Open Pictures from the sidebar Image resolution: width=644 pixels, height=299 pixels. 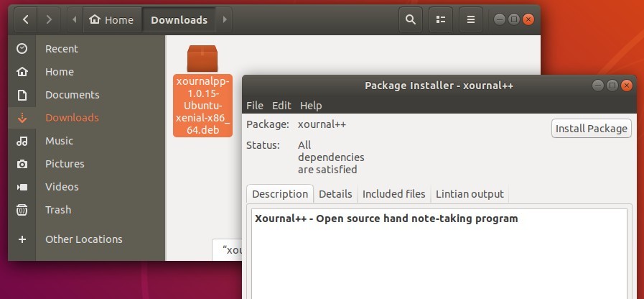pyautogui.click(x=86, y=164)
